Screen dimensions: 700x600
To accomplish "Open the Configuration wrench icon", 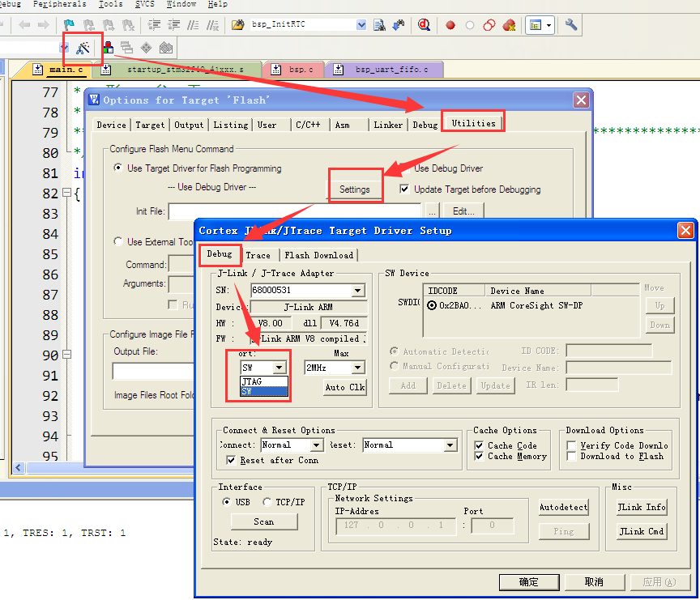I will (x=571, y=24).
